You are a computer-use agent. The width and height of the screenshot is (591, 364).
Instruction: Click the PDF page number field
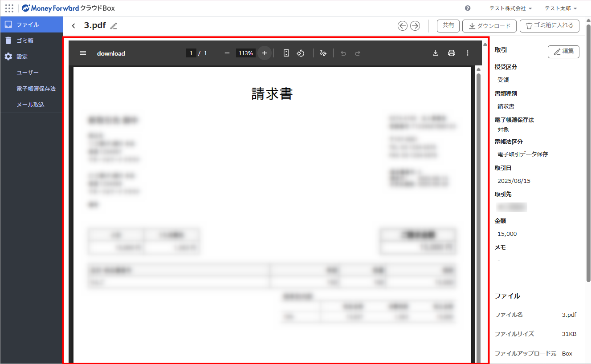pyautogui.click(x=191, y=53)
